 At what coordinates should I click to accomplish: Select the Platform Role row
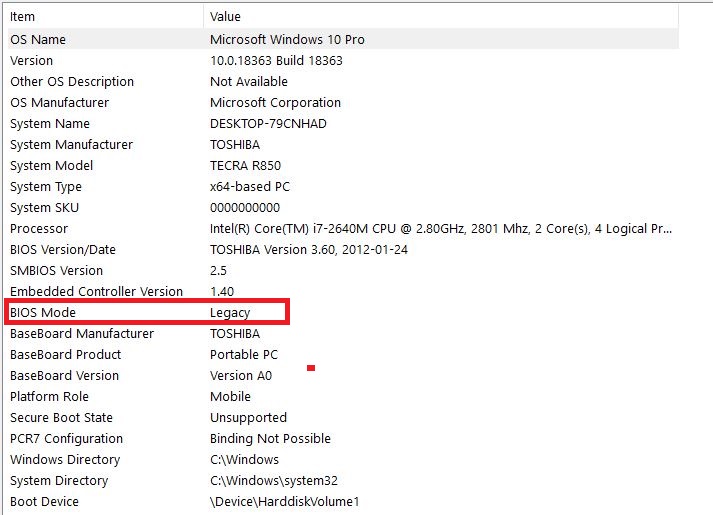point(343,396)
